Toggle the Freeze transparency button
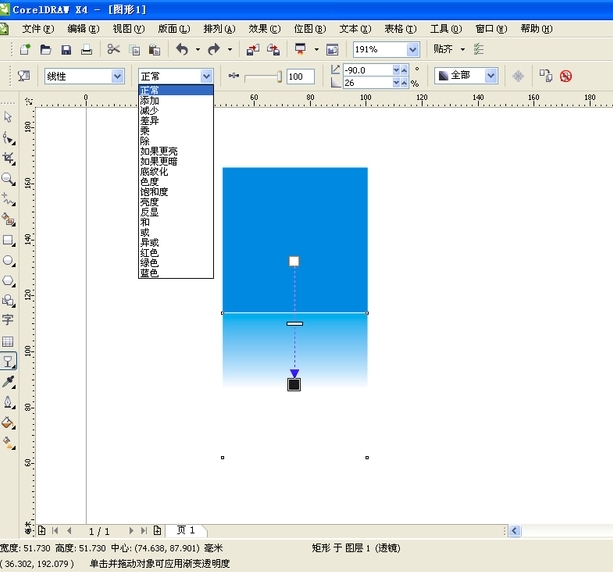This screenshot has height=572, width=613. click(x=518, y=76)
